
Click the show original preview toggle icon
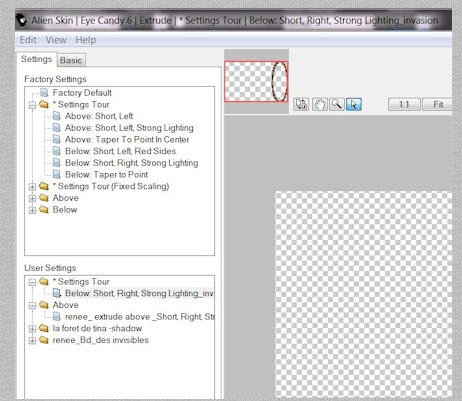click(301, 104)
